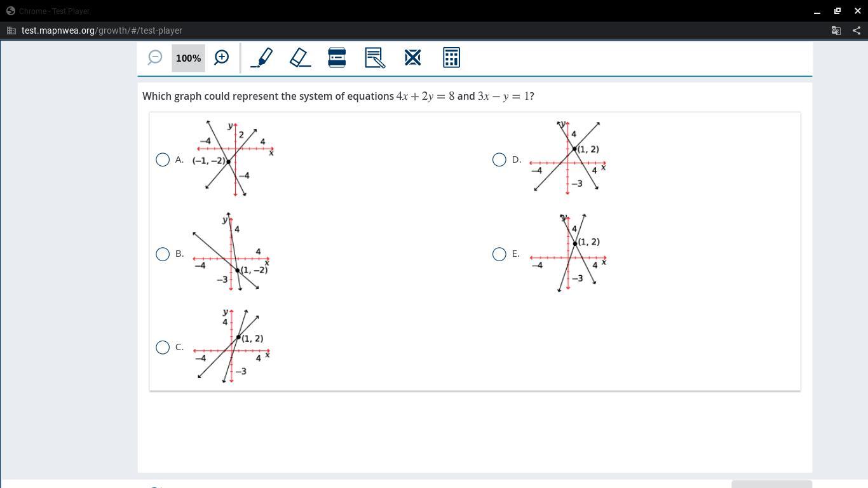Click graph B with point (1, –2)
Image resolution: width=868 pixels, height=488 pixels.
[x=231, y=252]
